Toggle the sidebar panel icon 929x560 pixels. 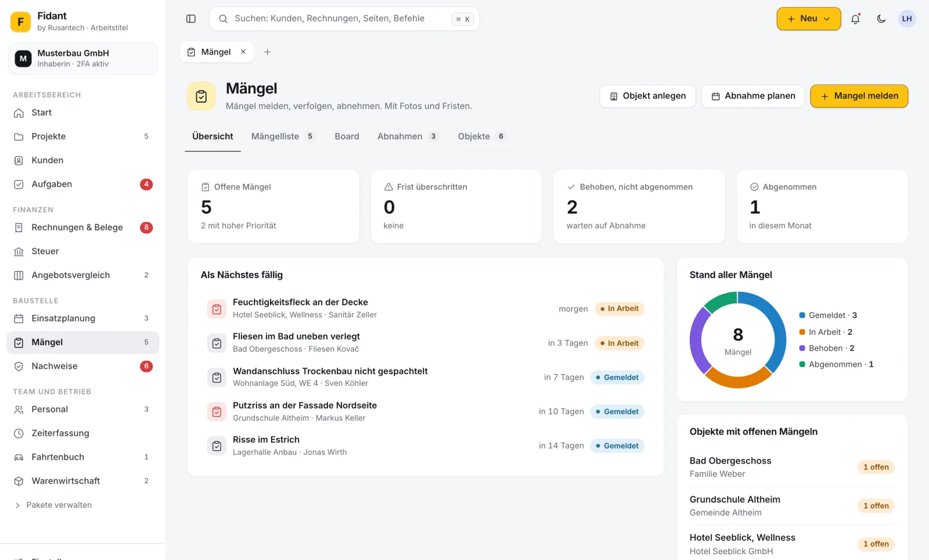(191, 19)
